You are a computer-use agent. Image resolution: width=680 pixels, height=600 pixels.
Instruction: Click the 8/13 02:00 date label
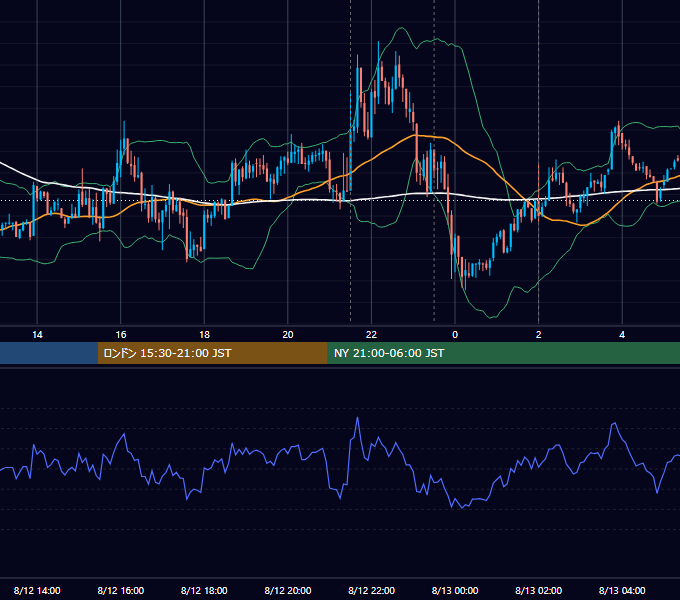(539, 590)
